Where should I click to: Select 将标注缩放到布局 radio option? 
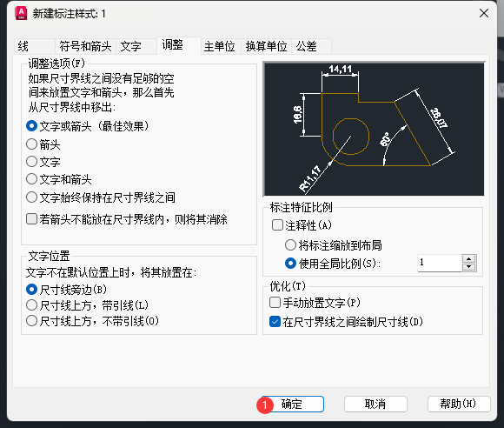point(334,245)
